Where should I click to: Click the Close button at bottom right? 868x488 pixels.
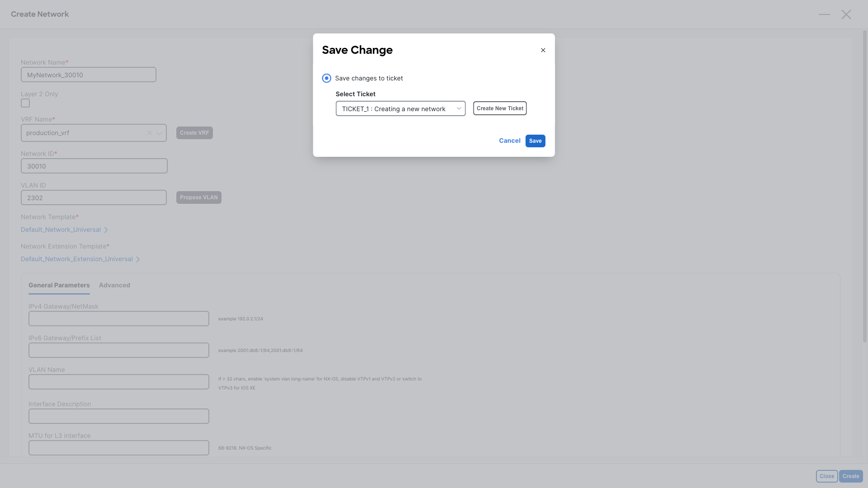[827, 476]
